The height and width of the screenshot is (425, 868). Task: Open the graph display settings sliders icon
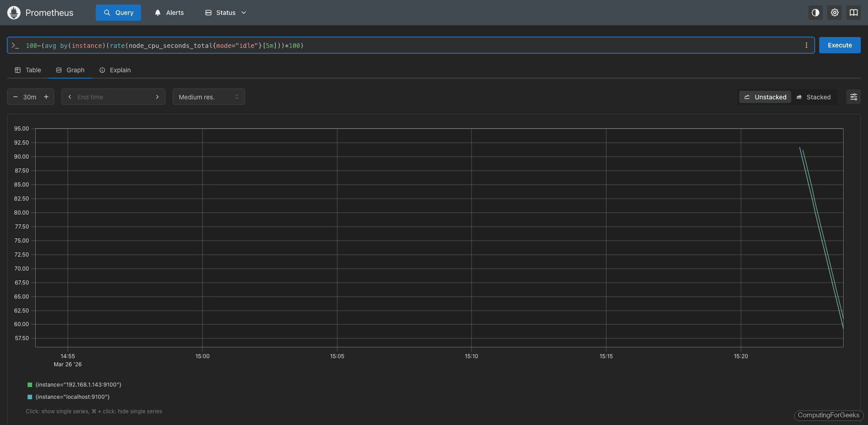click(854, 97)
